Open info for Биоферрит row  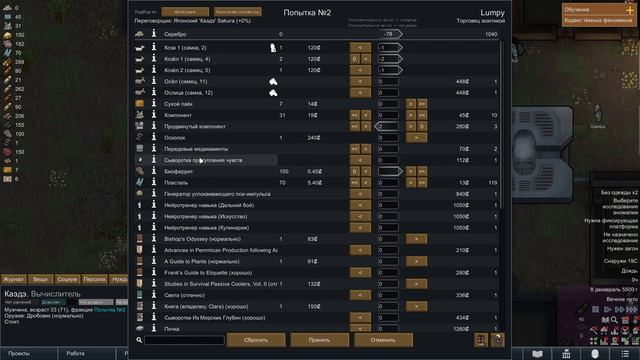click(154, 171)
